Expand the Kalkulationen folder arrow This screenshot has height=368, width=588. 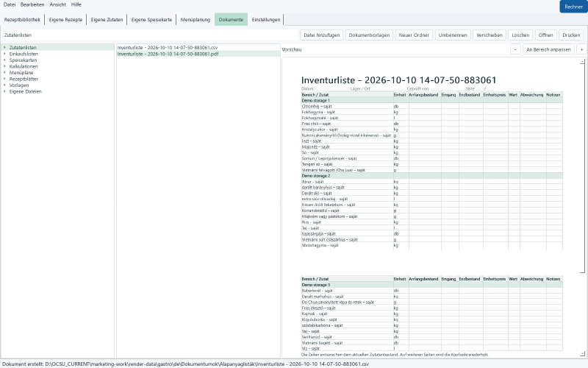[4, 66]
